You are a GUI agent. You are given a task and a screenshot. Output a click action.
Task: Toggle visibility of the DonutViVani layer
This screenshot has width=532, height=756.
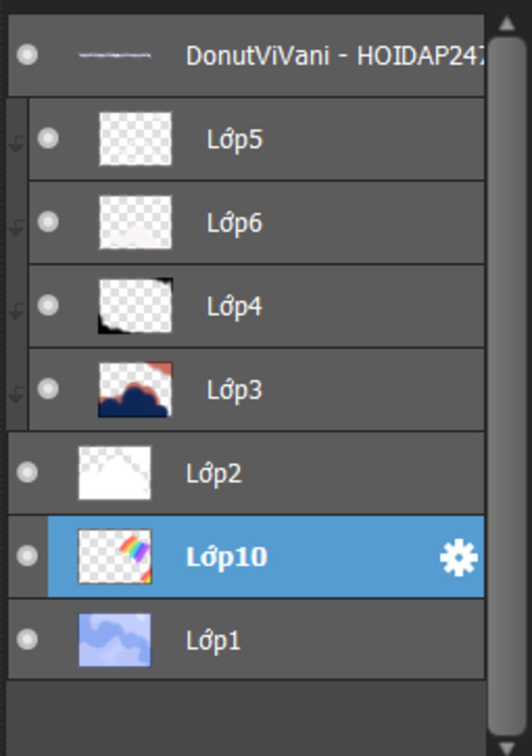tap(27, 55)
